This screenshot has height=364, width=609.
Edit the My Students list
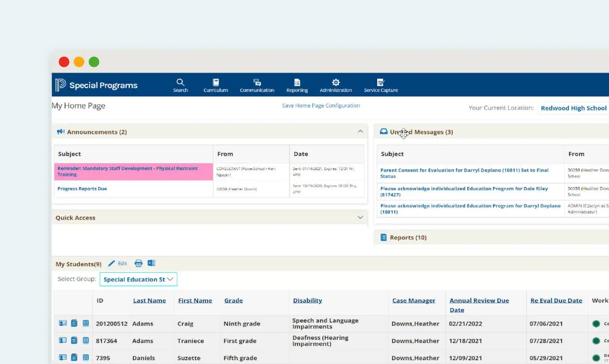coord(118,263)
